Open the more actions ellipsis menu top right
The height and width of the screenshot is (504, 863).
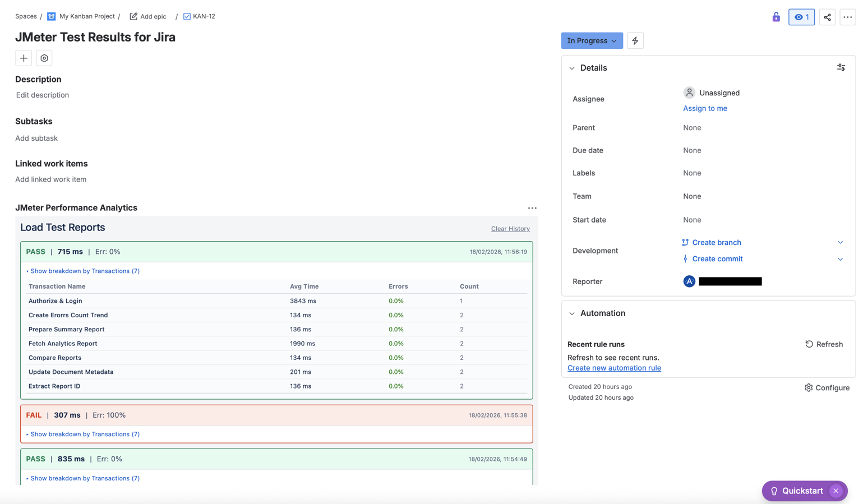[848, 17]
